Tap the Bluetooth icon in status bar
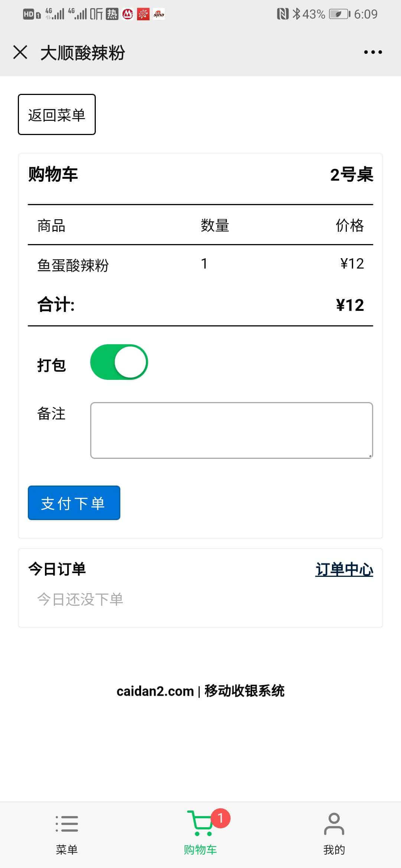 coord(296,14)
